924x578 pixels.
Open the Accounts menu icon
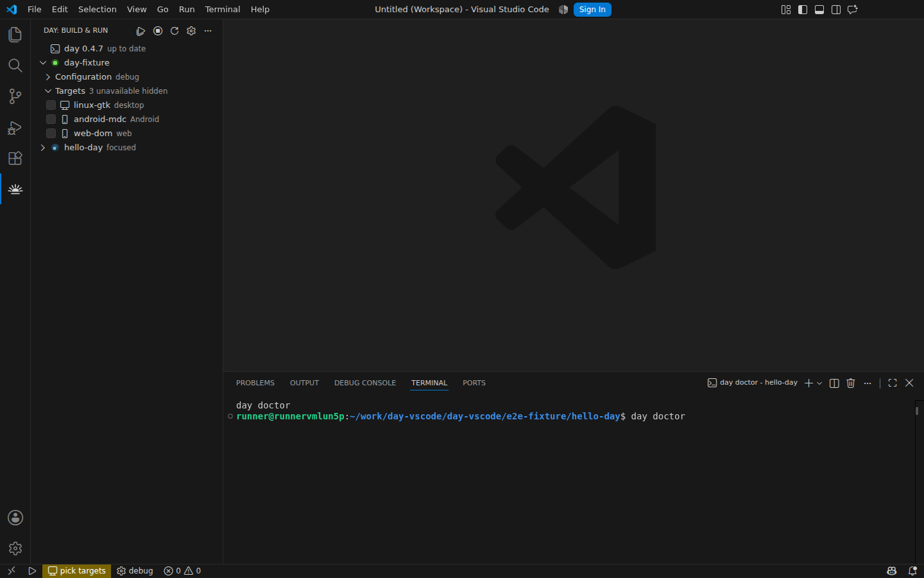[x=15, y=518]
